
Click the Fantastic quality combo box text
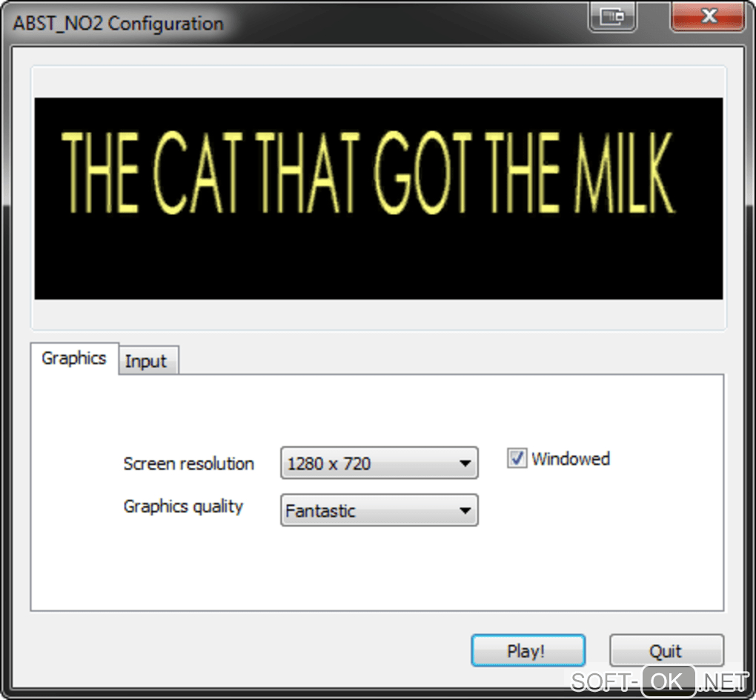[x=321, y=511]
